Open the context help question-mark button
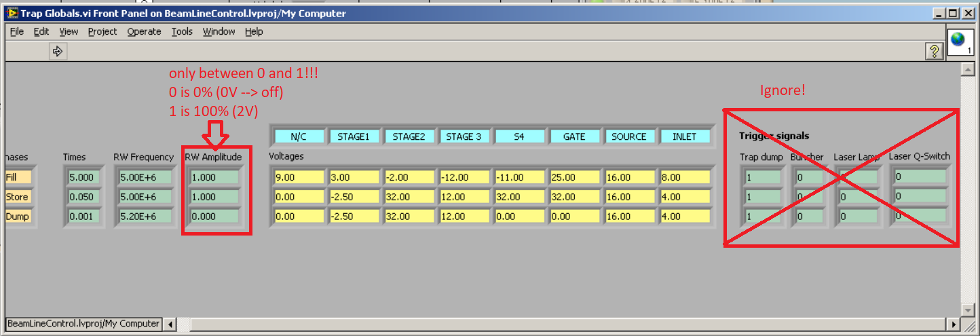980x336 pixels. [934, 51]
